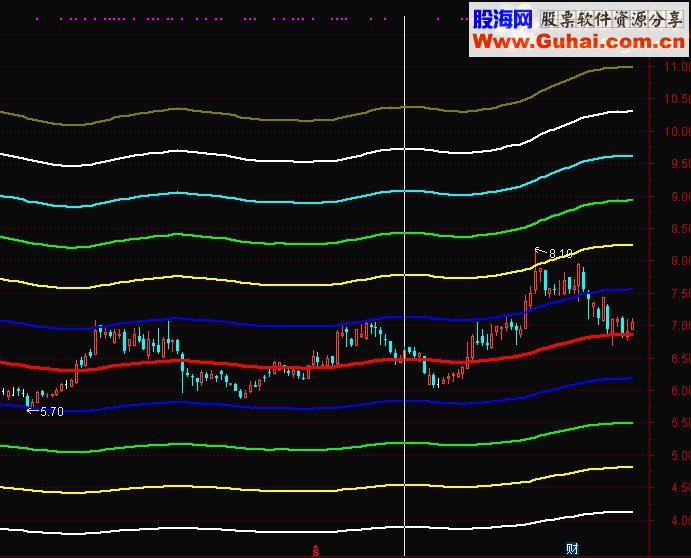Click the 6.00 price axis label

coord(680,391)
